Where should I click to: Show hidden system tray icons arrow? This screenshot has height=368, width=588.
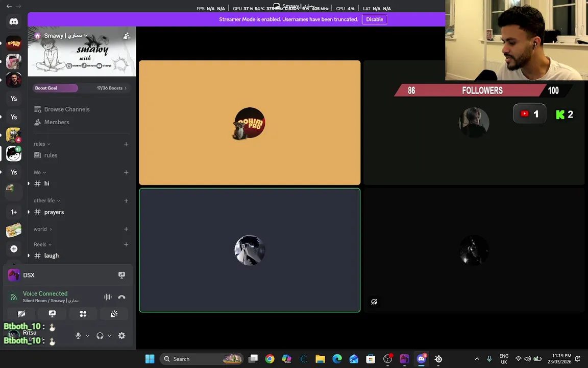click(477, 359)
